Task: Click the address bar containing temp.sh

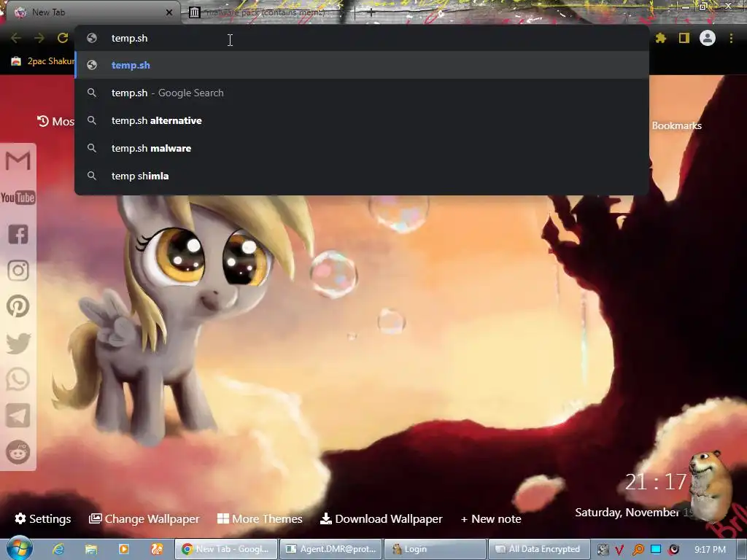Action: 362,38
